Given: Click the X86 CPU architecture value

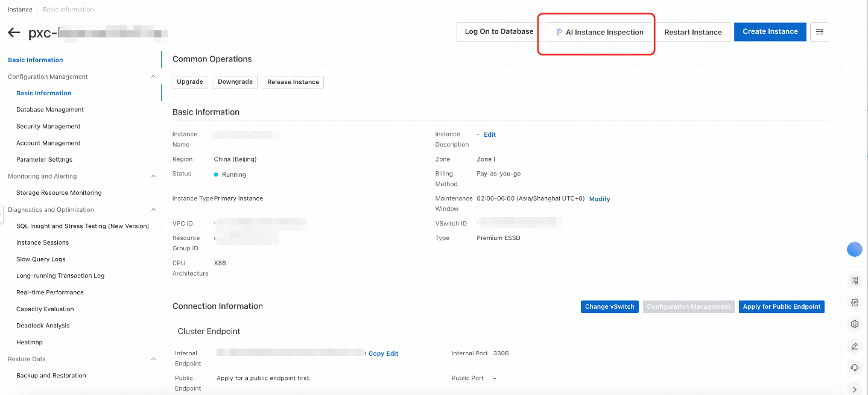Looking at the screenshot, I should pos(220,264).
